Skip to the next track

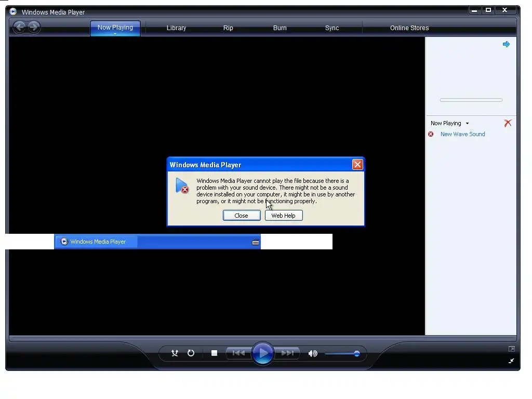pos(287,353)
